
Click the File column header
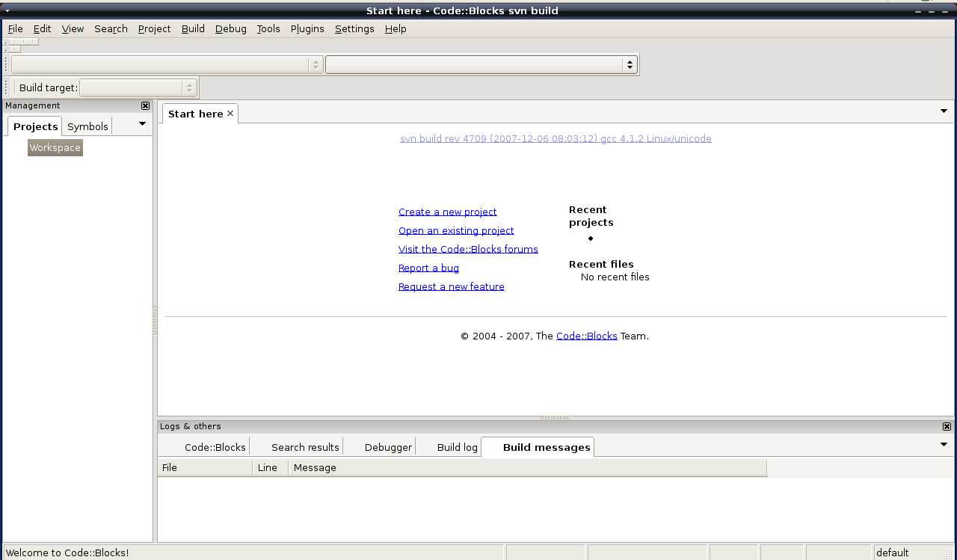(205, 467)
